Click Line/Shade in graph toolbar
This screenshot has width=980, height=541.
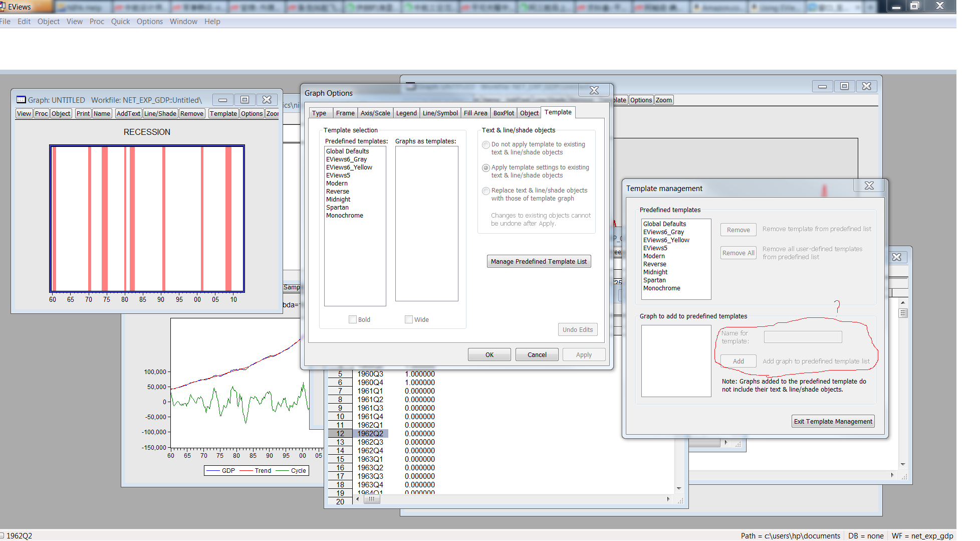[160, 114]
